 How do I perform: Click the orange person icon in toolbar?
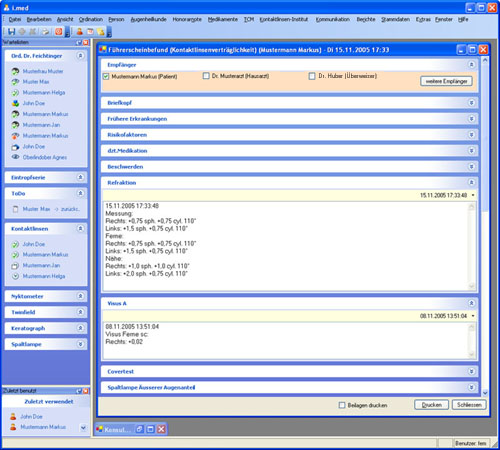click(79, 32)
